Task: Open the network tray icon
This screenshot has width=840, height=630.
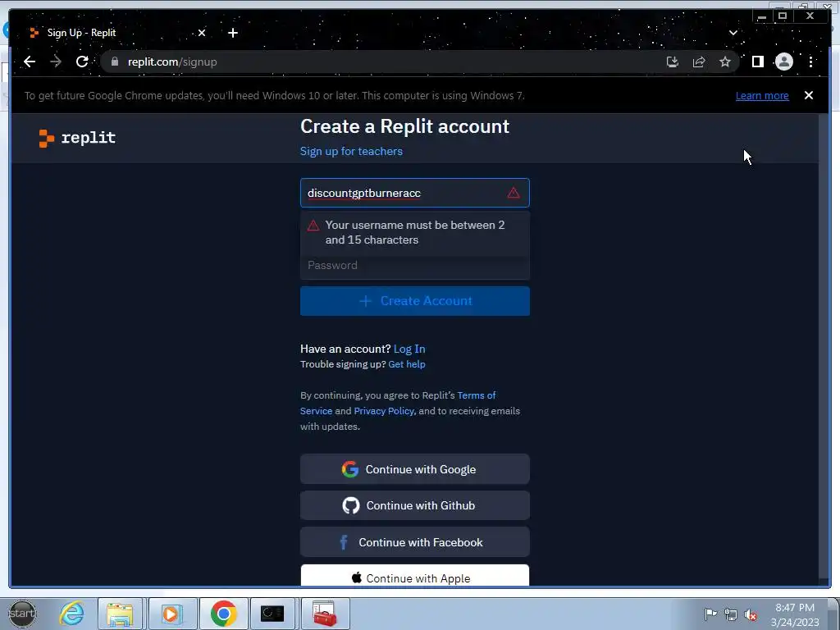Action: 731,614
